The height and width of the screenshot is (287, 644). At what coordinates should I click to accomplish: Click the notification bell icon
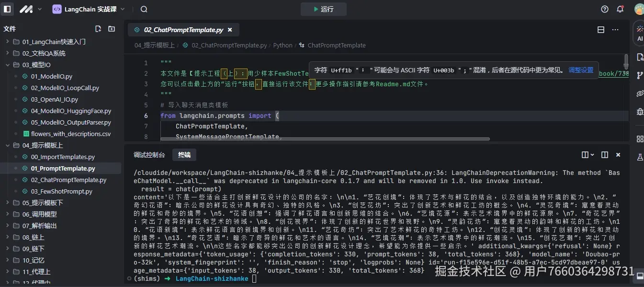click(x=620, y=9)
